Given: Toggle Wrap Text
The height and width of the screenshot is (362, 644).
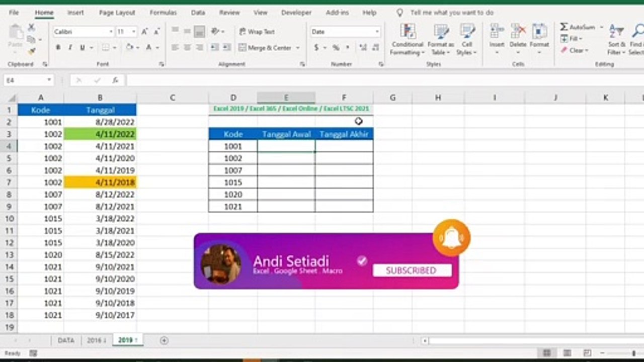Looking at the screenshot, I should click(x=257, y=32).
